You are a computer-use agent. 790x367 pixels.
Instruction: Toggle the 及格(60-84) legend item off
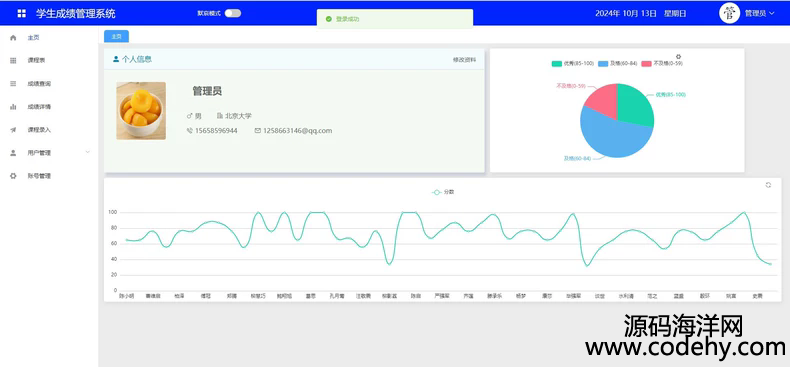pos(618,64)
